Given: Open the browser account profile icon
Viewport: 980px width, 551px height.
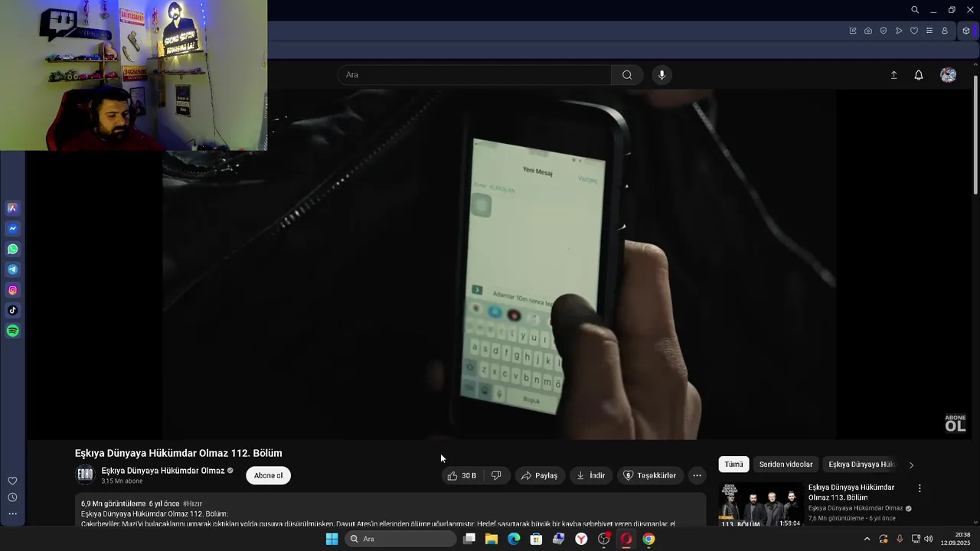Looking at the screenshot, I should click(945, 31).
